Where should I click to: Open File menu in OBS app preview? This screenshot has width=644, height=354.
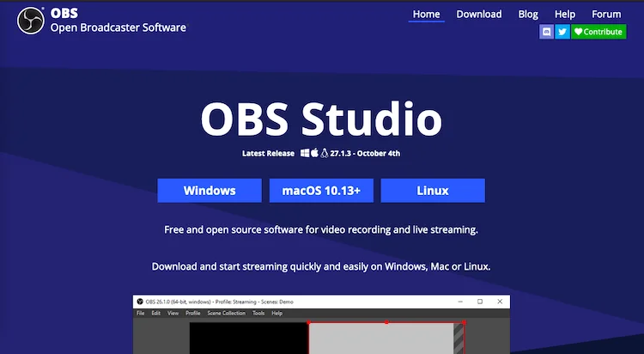[141, 314]
